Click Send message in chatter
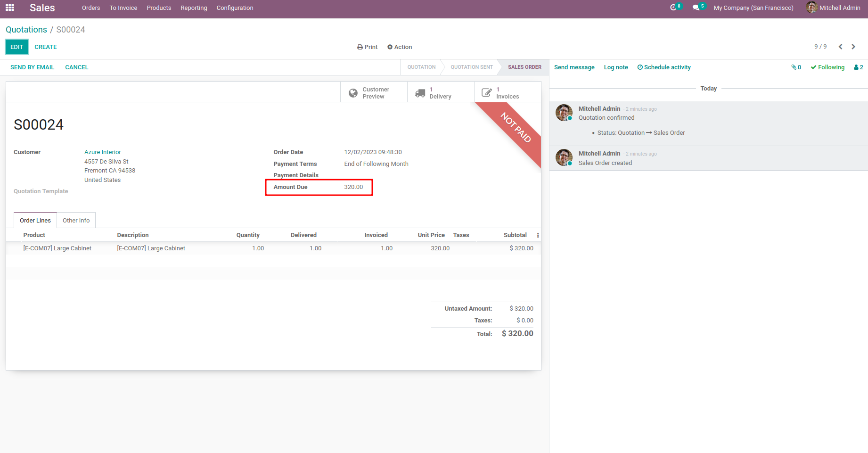 point(574,67)
